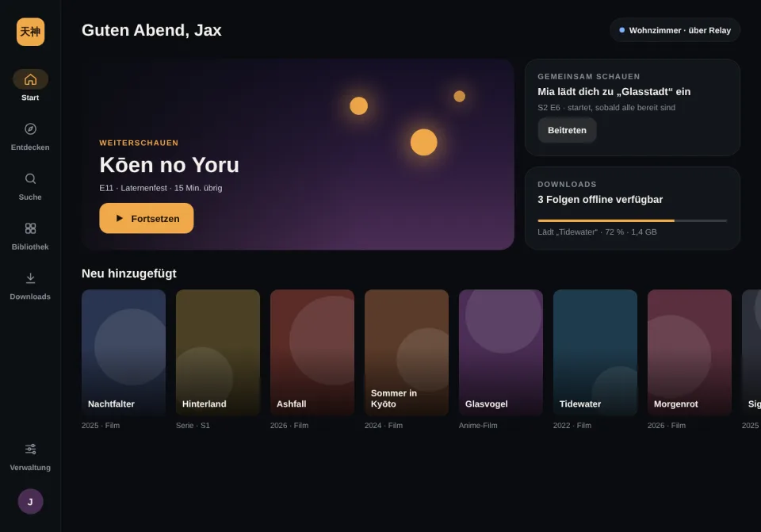Click "2022 · Film" under Tidewater
The height and width of the screenshot is (532, 761).
(x=572, y=425)
